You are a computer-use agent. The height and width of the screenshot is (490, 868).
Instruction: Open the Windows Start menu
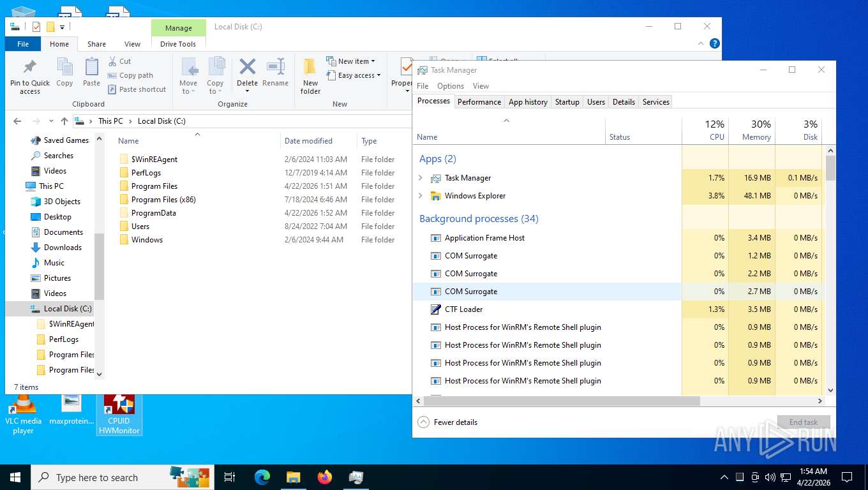pyautogui.click(x=15, y=477)
